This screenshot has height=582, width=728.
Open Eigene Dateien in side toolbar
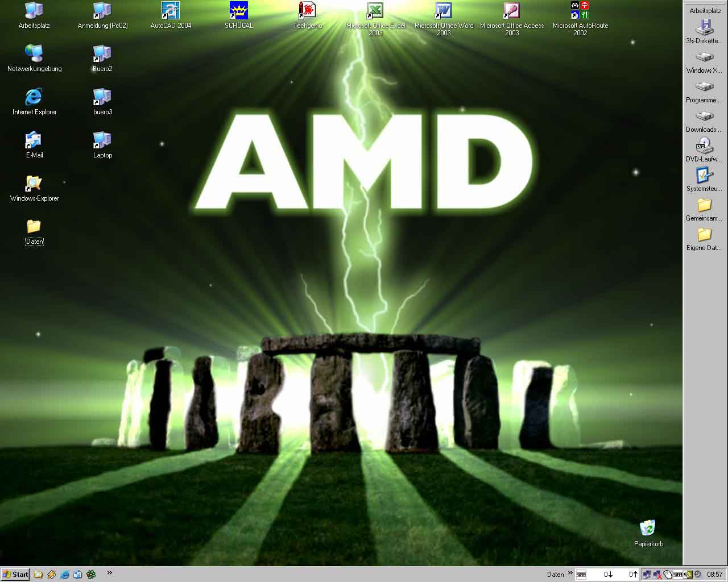[x=704, y=239]
